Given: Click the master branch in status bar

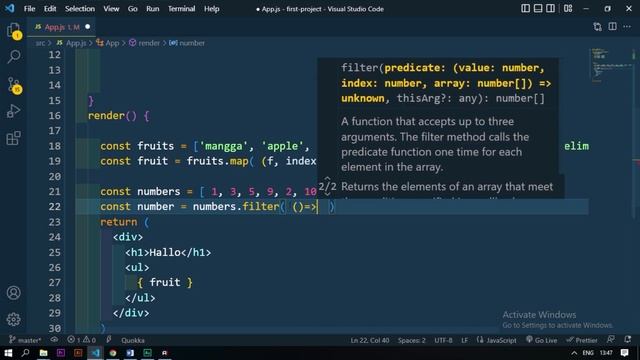Looking at the screenshot, I should click(25, 340).
